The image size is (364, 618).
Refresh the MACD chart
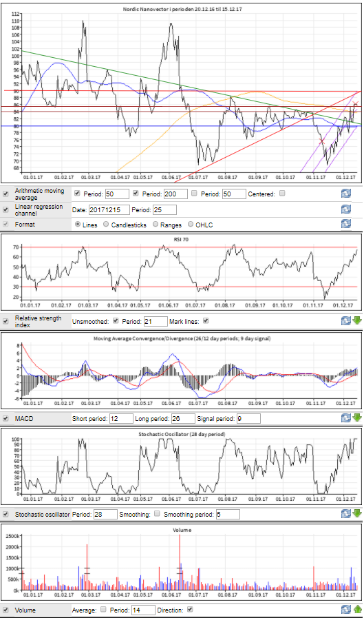coord(345,418)
